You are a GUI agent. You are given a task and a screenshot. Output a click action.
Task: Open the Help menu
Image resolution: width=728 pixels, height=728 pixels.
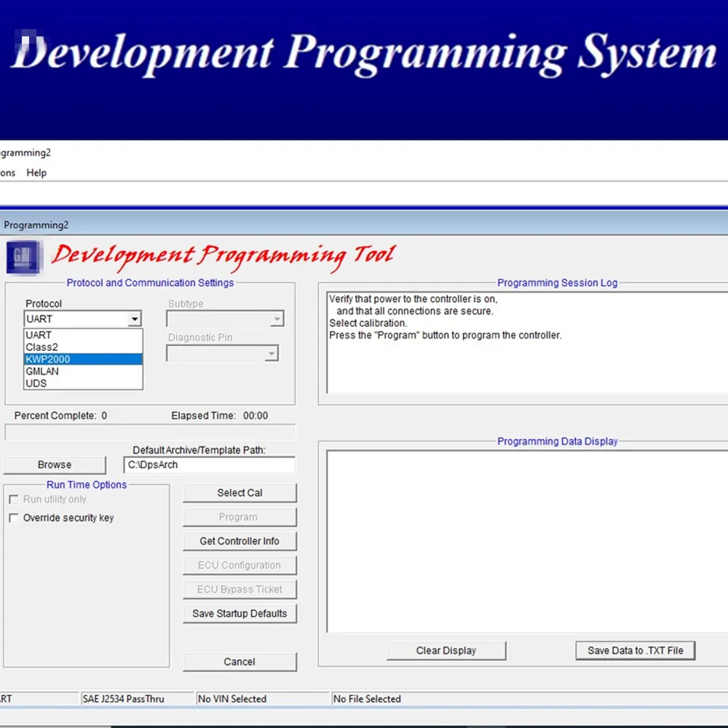36,173
